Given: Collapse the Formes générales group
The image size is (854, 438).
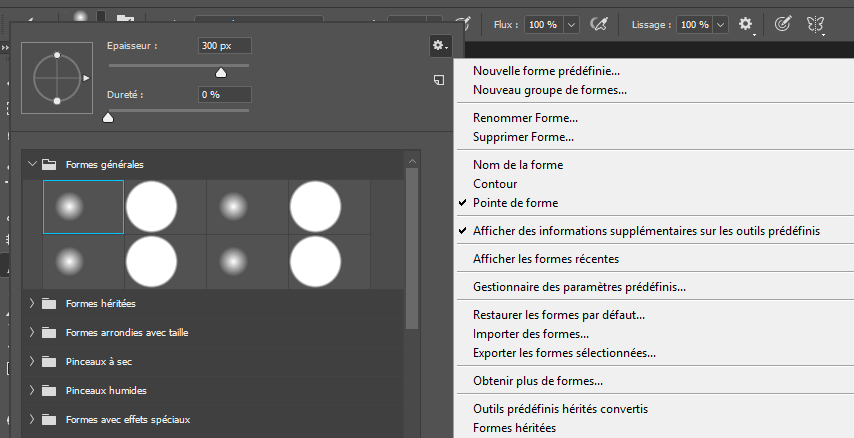Looking at the screenshot, I should click(x=32, y=164).
